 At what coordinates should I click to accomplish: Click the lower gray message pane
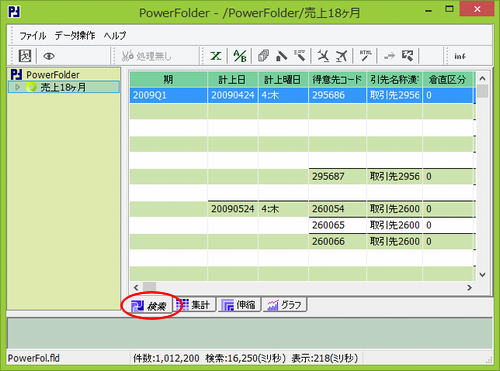(249, 333)
